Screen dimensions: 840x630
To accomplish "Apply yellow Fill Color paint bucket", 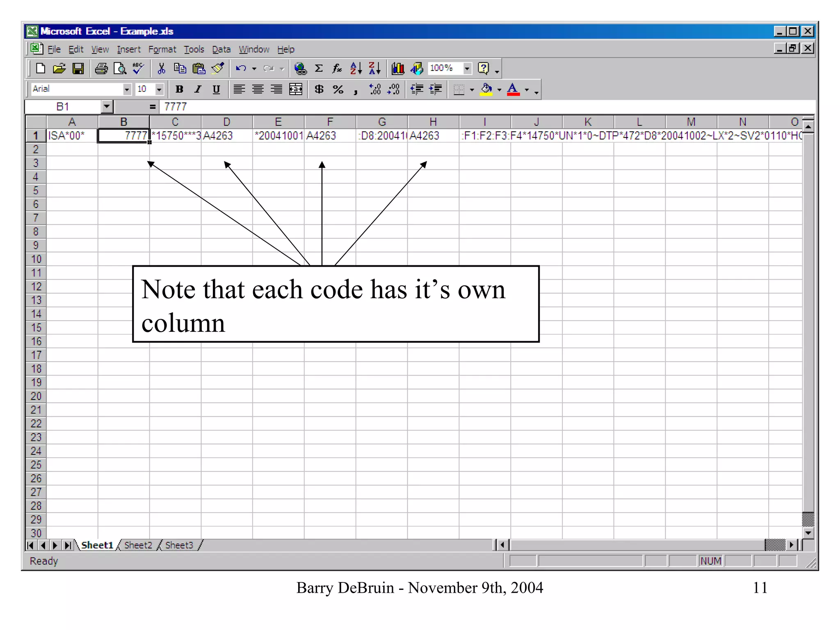I will [486, 89].
